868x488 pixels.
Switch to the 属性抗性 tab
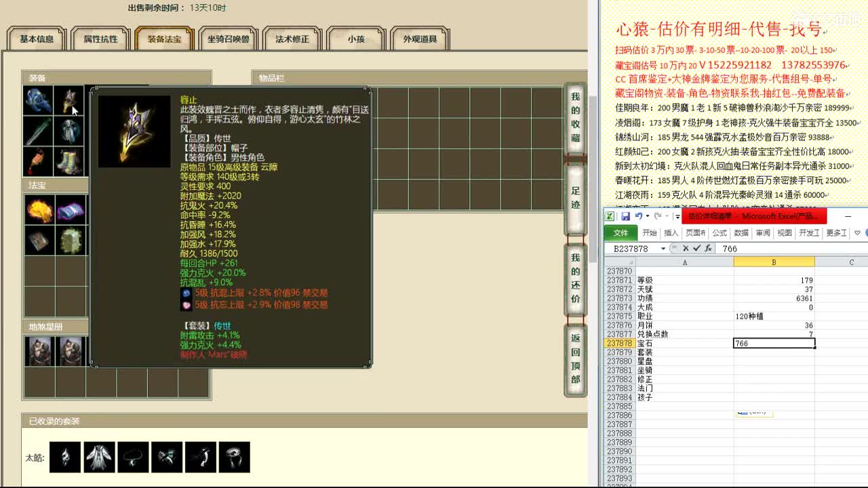coord(100,39)
